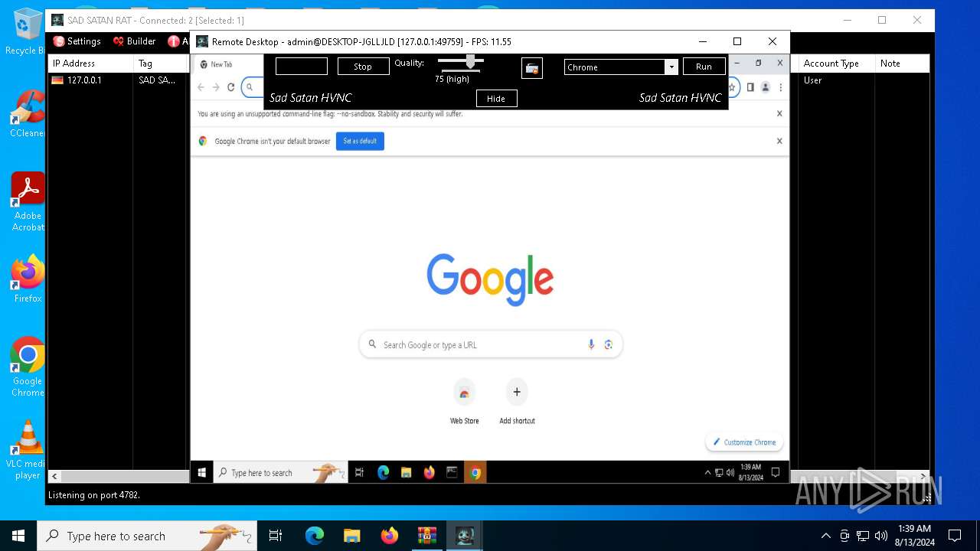Open the Builder menu in SAD SATAN RAT
980x551 pixels.
coord(134,41)
